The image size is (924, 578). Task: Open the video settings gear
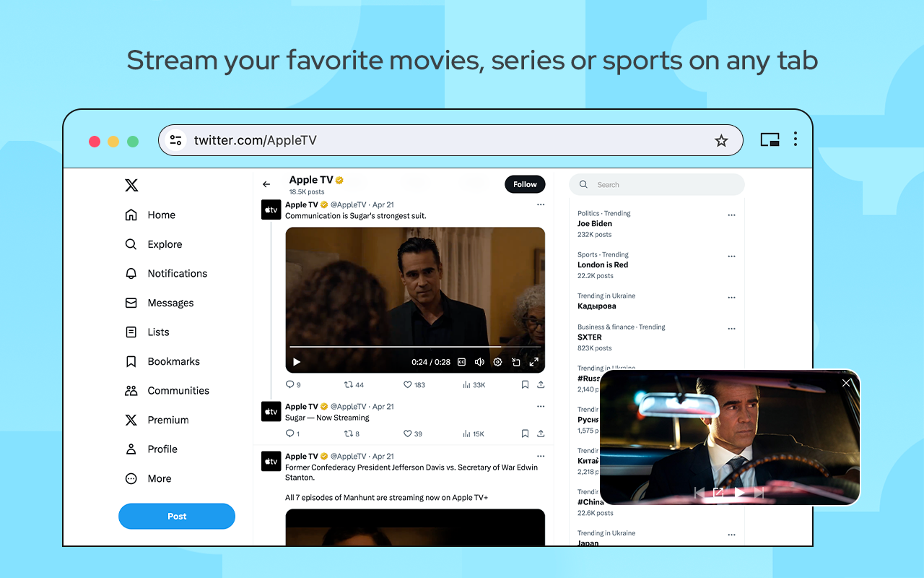point(497,362)
